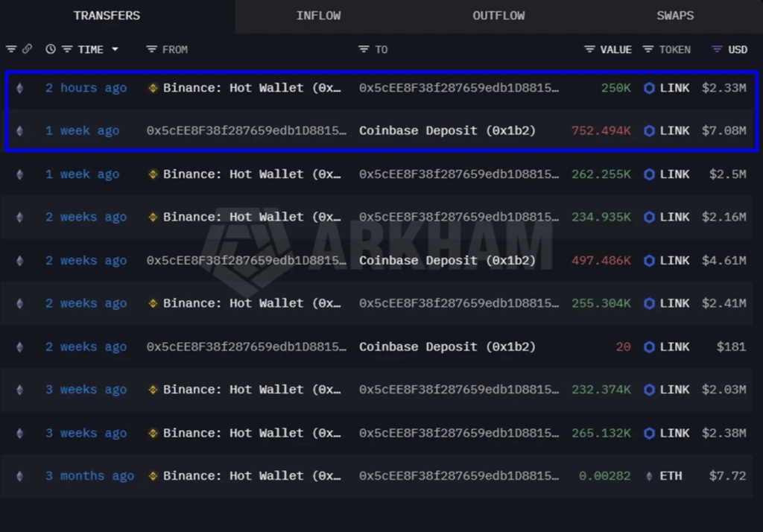Click the 20 LINK value
763x532 pixels.
(624, 347)
